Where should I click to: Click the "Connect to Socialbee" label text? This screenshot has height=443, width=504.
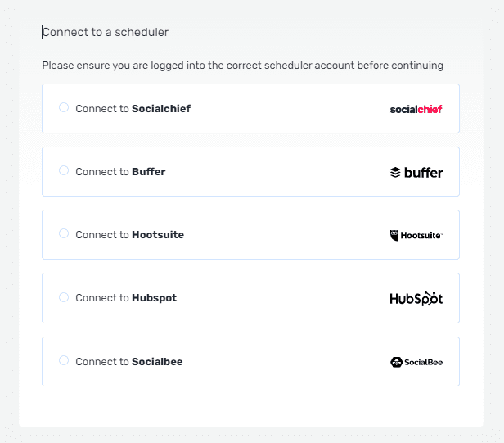129,362
